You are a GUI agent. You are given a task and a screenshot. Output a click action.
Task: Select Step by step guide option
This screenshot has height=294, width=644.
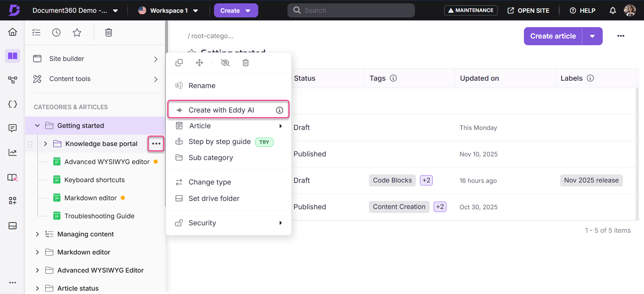(229, 142)
